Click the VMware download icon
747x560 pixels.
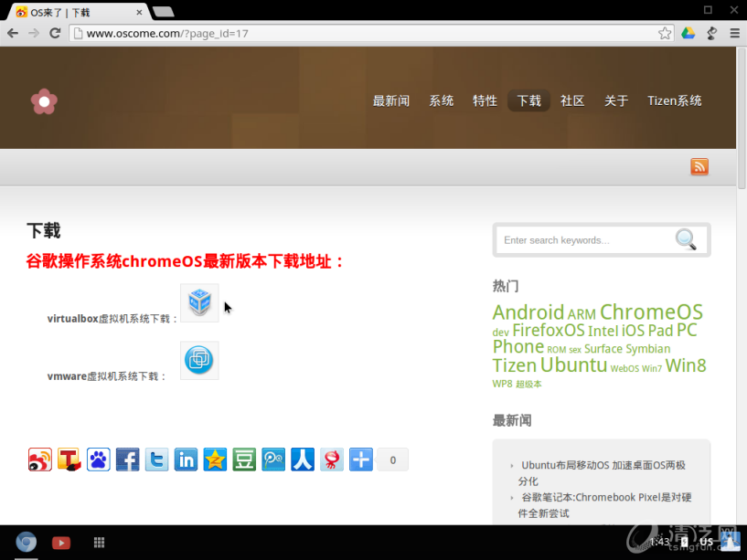pos(199,360)
